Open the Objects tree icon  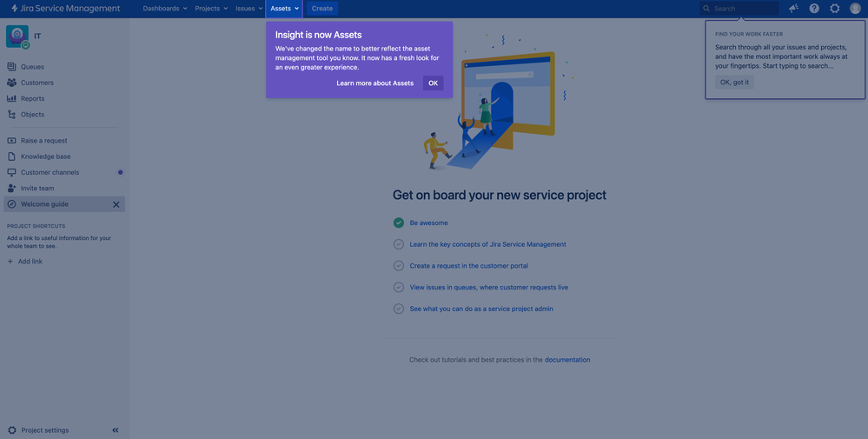coord(11,115)
